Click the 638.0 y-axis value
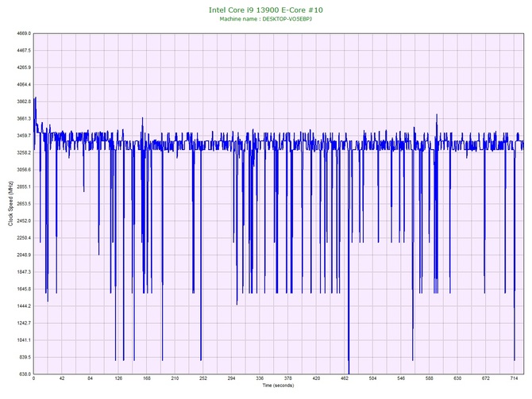The height and width of the screenshot is (399, 532). (25, 374)
